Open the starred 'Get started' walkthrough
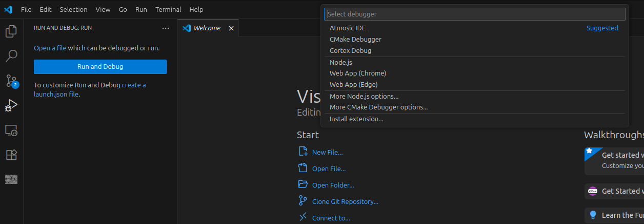The image size is (644, 224). pyautogui.click(x=614, y=161)
